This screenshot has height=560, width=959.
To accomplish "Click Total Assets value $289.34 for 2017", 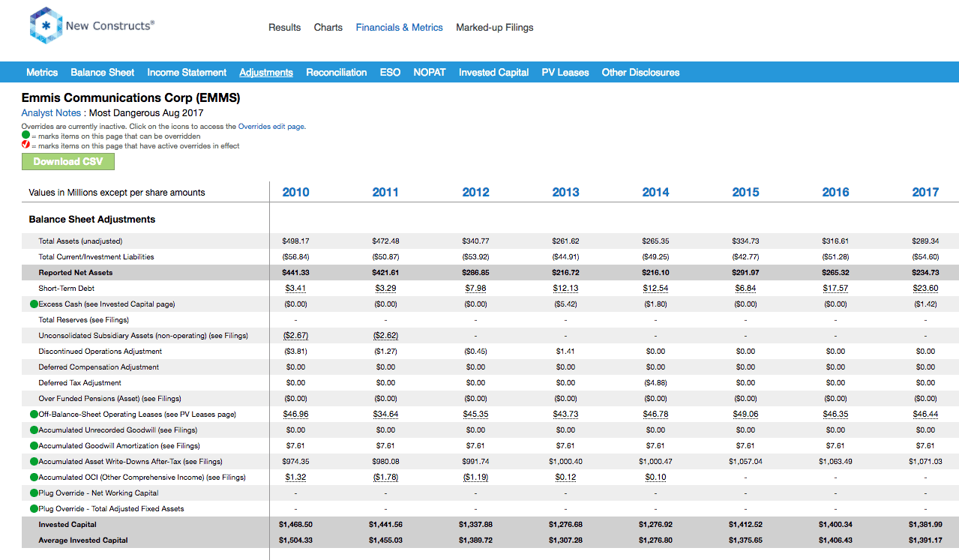I will (x=925, y=241).
